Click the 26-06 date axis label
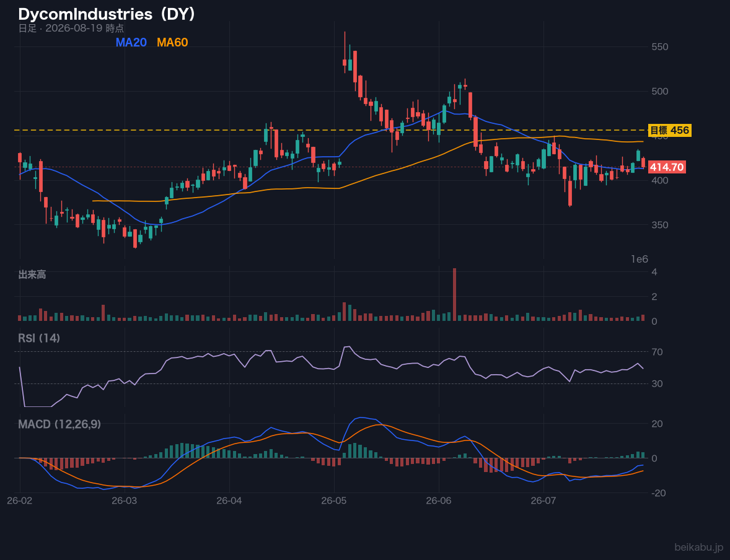730x560 pixels. pyautogui.click(x=439, y=501)
